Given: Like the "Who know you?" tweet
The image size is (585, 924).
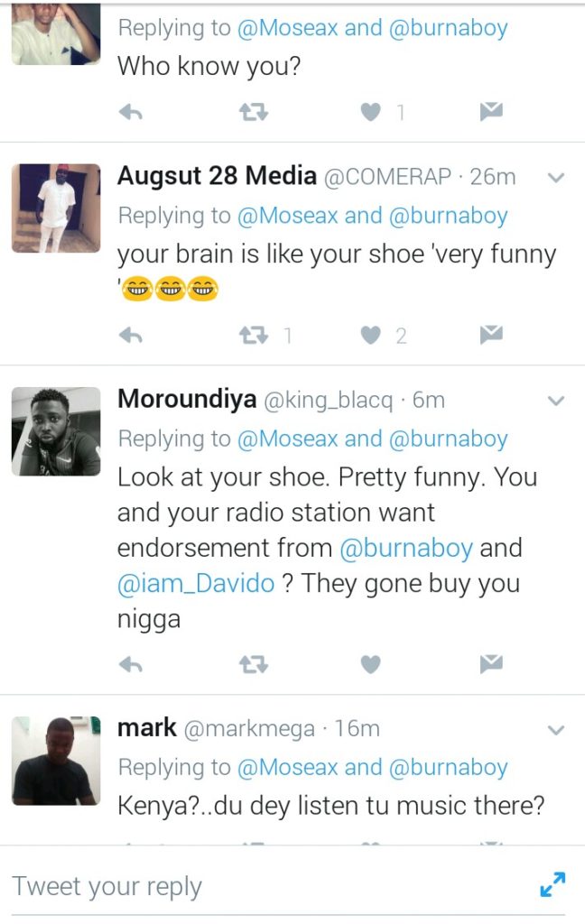Looking at the screenshot, I should (370, 111).
